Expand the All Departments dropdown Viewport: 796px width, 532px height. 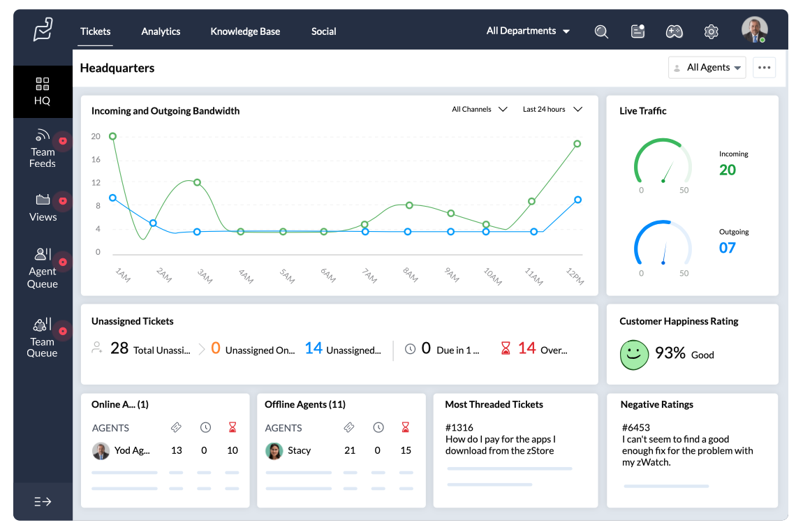click(528, 31)
